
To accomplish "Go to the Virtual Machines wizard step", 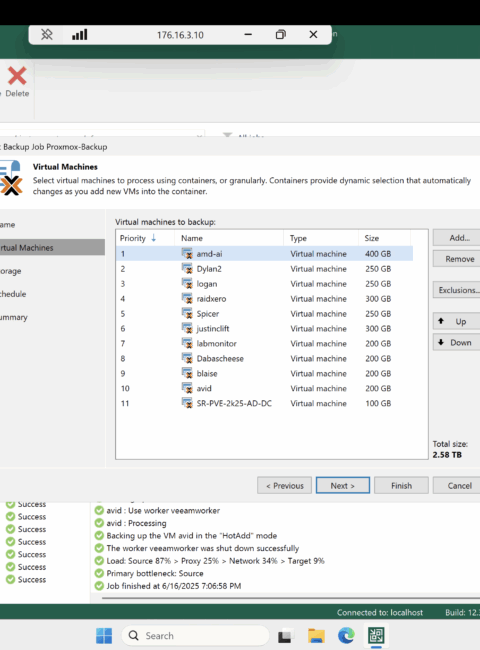I will (x=52, y=247).
